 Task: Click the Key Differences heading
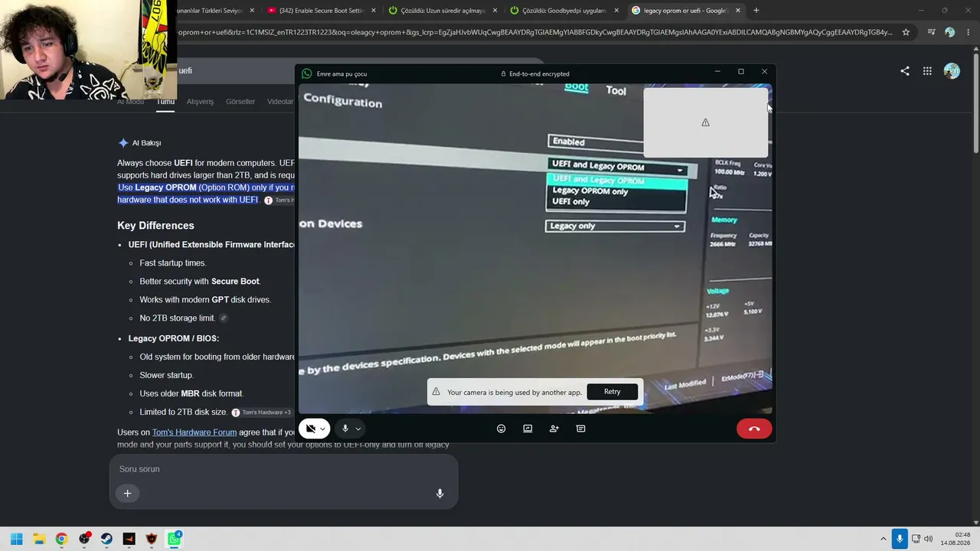155,226
